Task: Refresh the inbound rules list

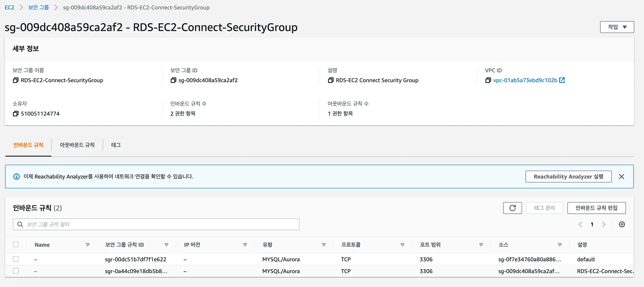Action: pyautogui.click(x=512, y=208)
